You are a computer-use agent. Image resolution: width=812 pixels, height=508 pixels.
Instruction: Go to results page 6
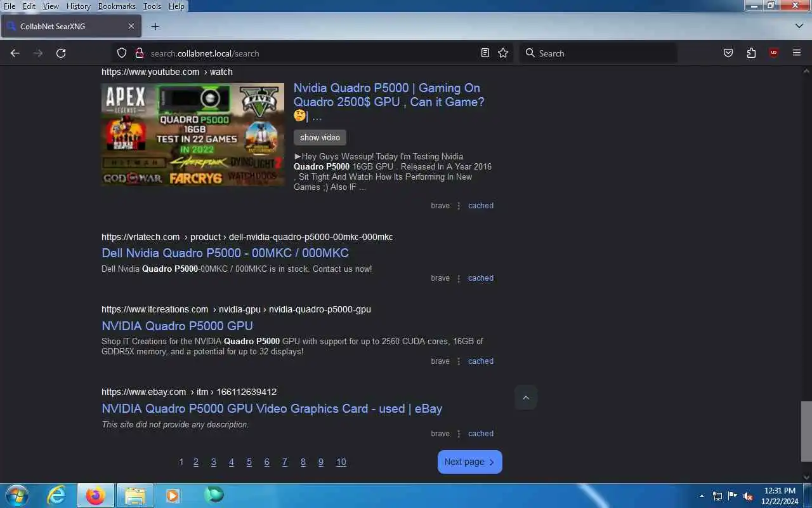pyautogui.click(x=267, y=462)
